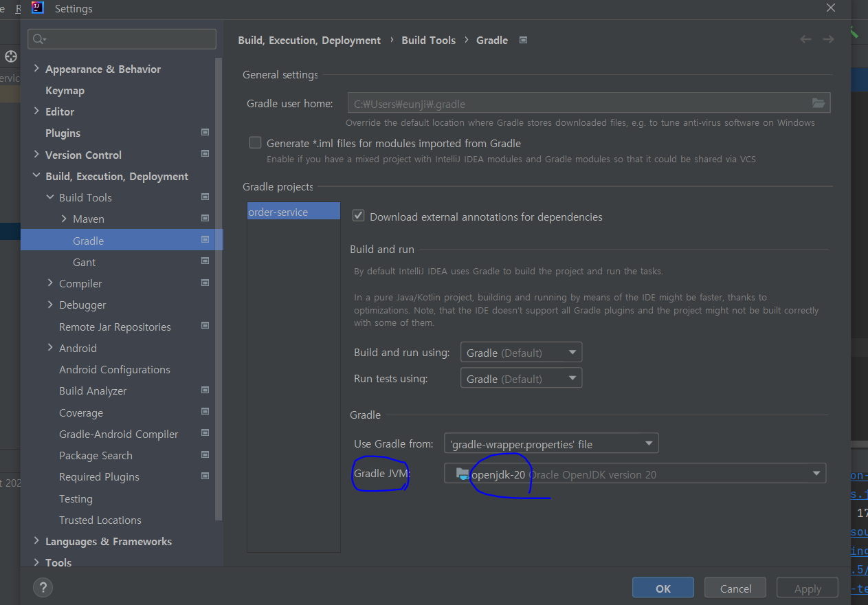Click the JDK folder icon in Gradle JVM field
This screenshot has height=605, width=868.
462,473
